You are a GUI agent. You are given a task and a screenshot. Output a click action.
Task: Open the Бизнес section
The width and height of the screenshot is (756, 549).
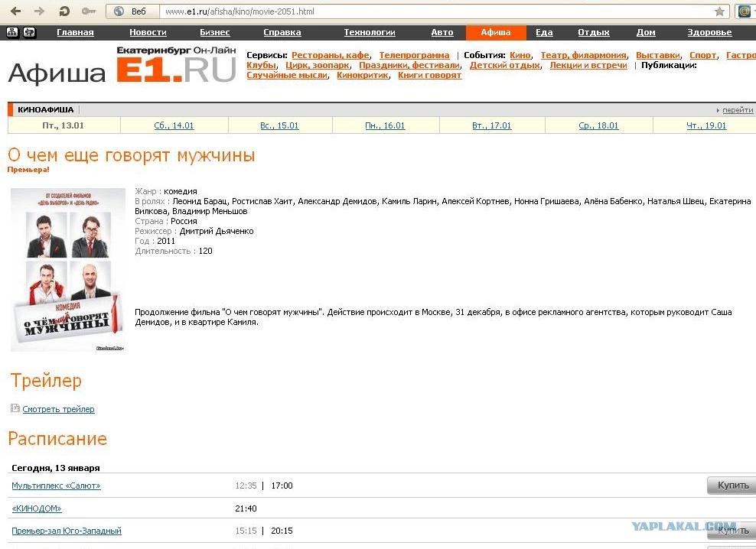(x=214, y=32)
